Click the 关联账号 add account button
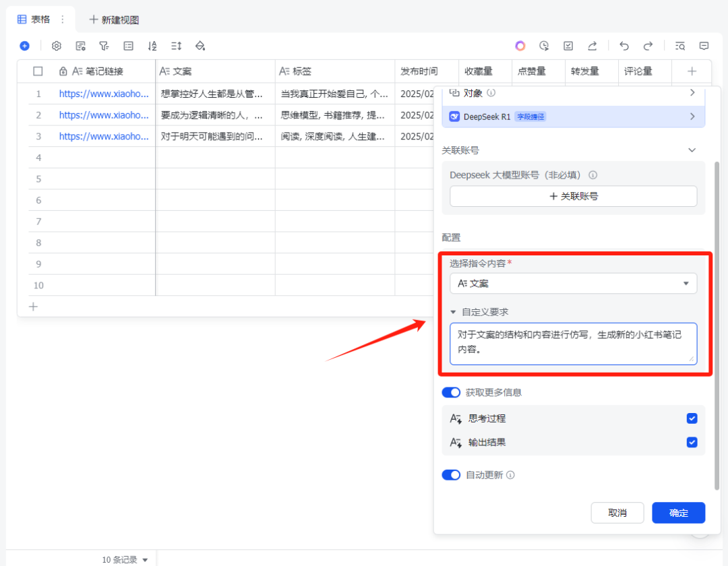This screenshot has height=566, width=728. 573,196
